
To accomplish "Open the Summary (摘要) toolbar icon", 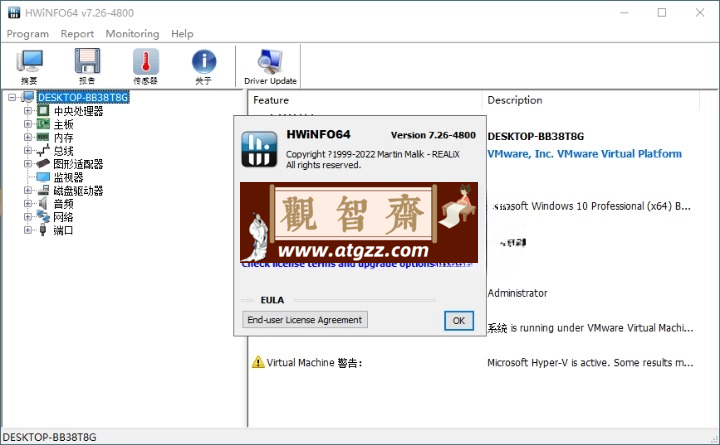I will (x=30, y=61).
